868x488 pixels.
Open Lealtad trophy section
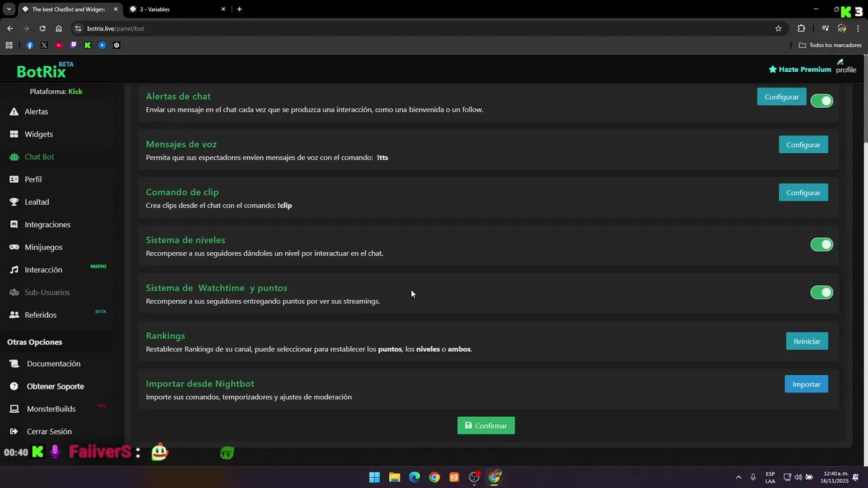click(37, 202)
